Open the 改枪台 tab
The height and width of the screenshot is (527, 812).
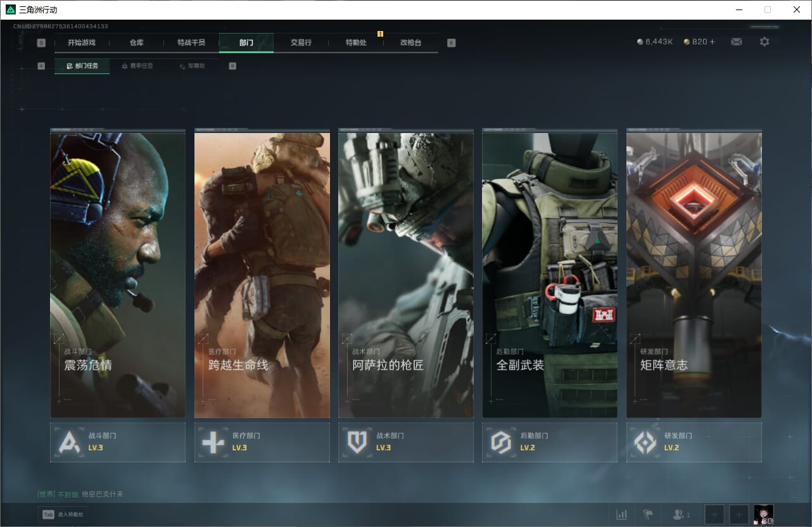[x=410, y=42]
